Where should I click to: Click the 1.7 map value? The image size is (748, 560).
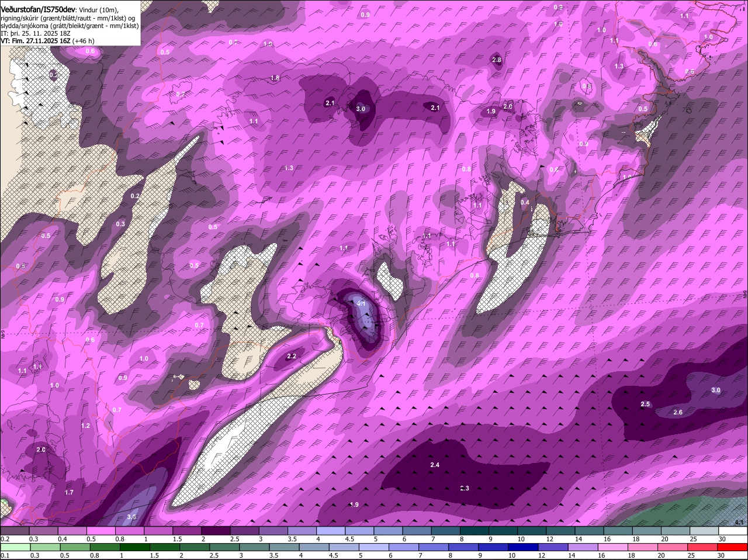coord(69,493)
